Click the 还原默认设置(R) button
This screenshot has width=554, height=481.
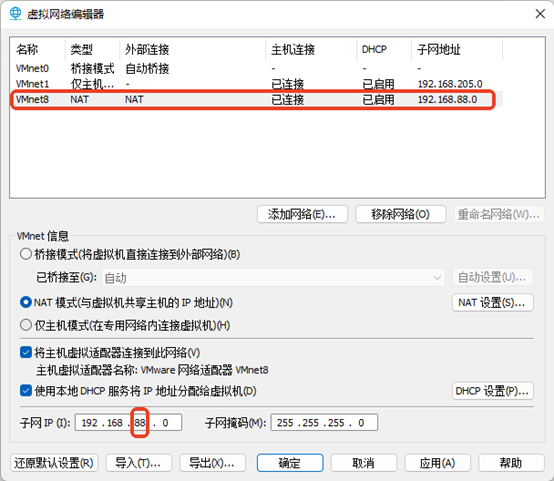click(x=54, y=463)
